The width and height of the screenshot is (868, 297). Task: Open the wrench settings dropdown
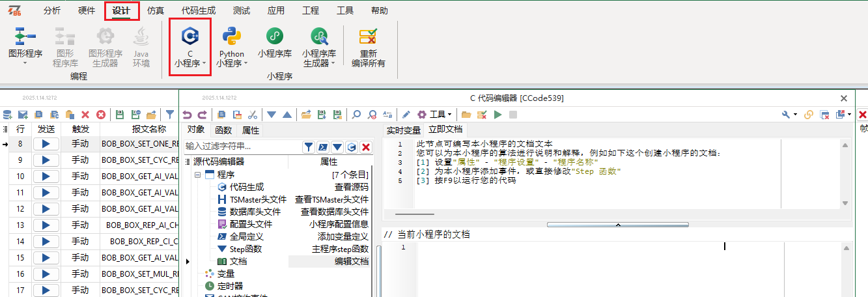(x=789, y=115)
